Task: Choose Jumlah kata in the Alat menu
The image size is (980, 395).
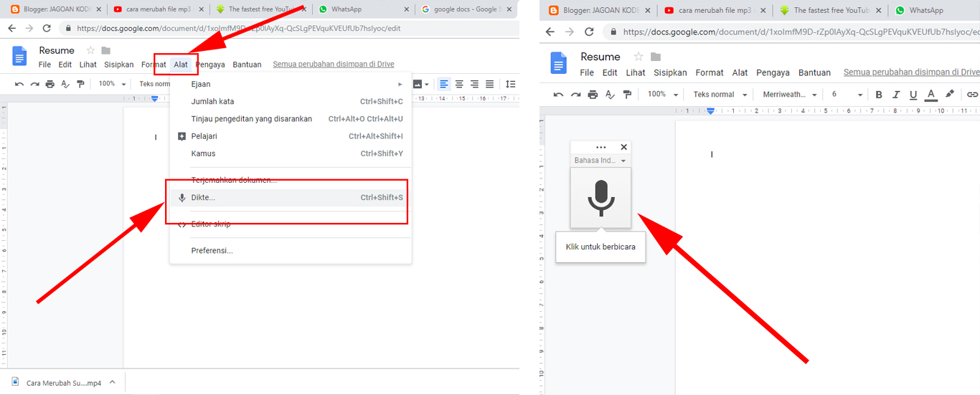Action: click(x=291, y=101)
